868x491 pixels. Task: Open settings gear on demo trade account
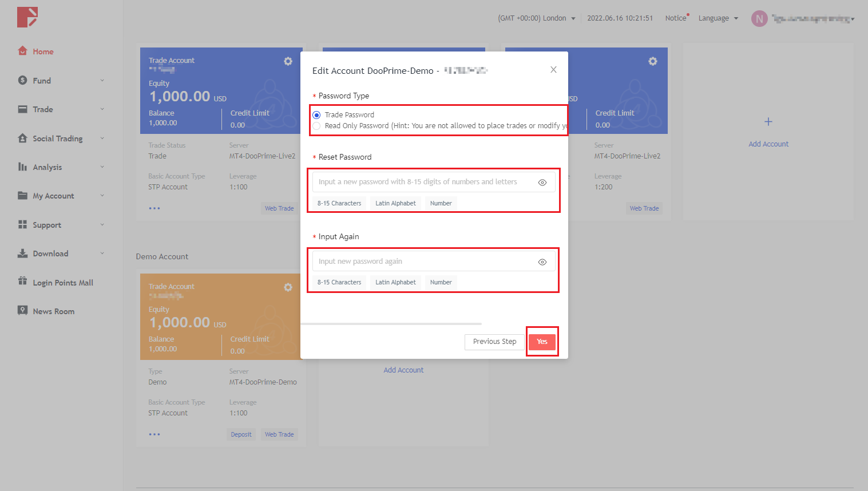pyautogui.click(x=288, y=287)
